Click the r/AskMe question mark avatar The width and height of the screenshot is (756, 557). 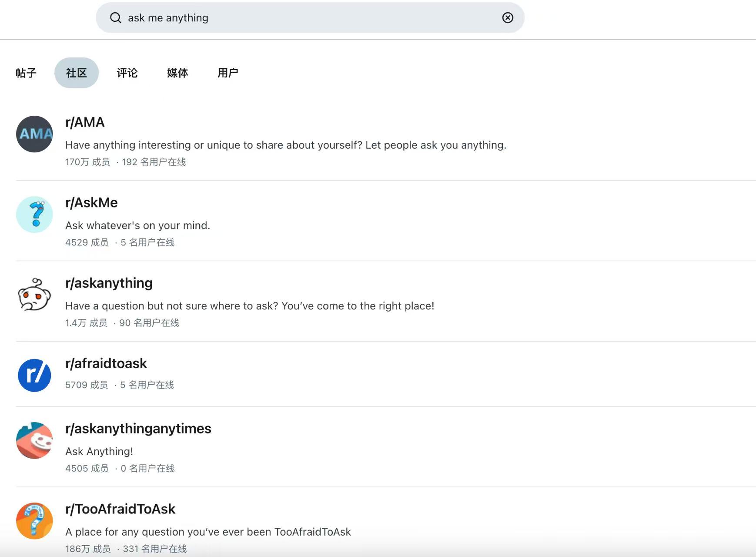[34, 215]
